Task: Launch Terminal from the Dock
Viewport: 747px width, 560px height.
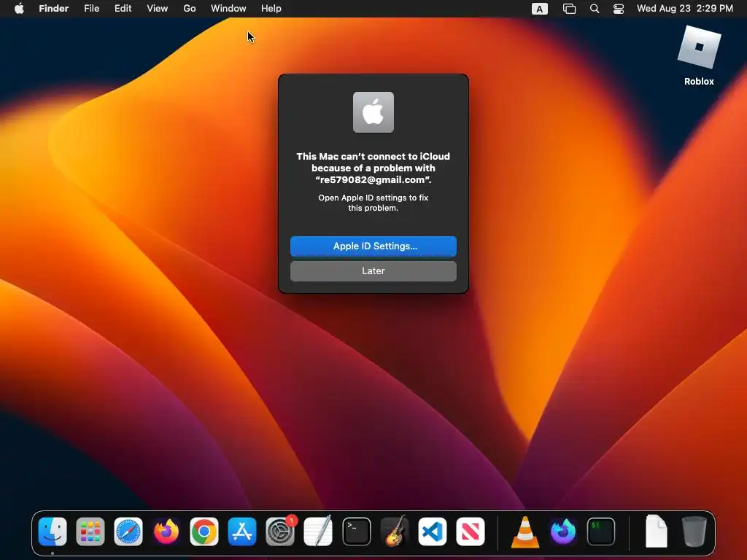Action: coord(356,532)
